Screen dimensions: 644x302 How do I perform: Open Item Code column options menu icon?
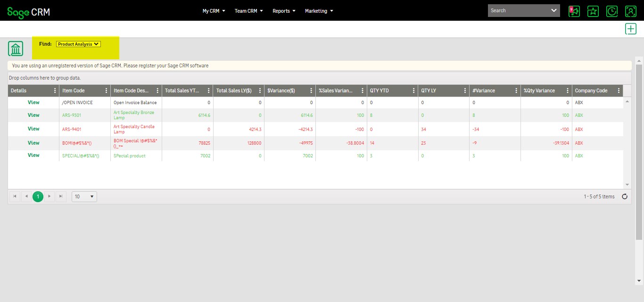(107, 91)
